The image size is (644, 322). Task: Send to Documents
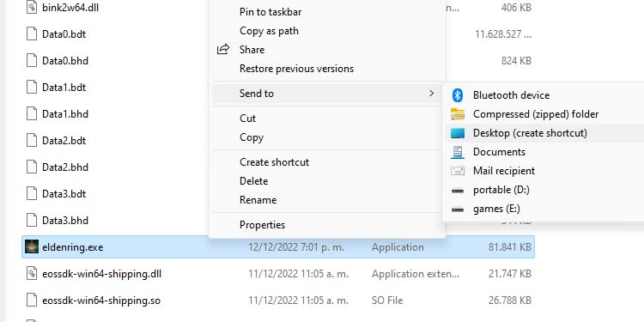[499, 152]
